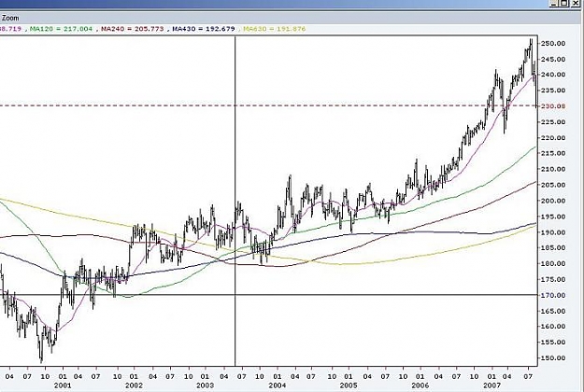Close the chart window
This screenshot has width=584, height=392.
tap(576, 4)
